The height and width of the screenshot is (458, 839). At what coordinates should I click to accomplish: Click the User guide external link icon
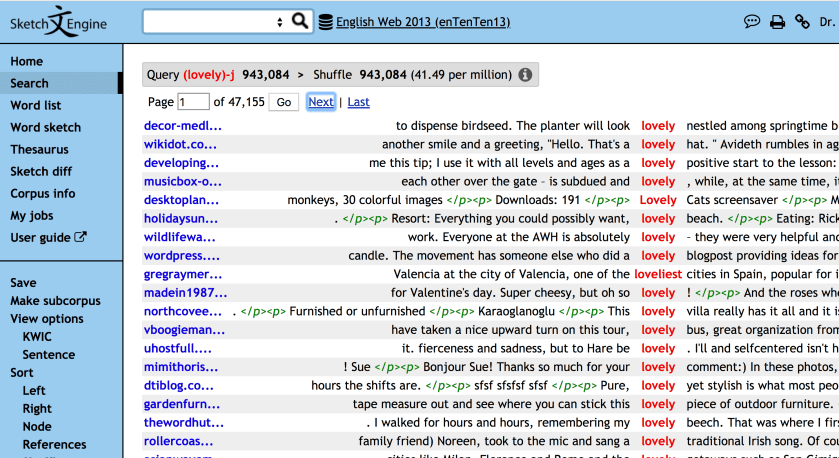(x=80, y=236)
